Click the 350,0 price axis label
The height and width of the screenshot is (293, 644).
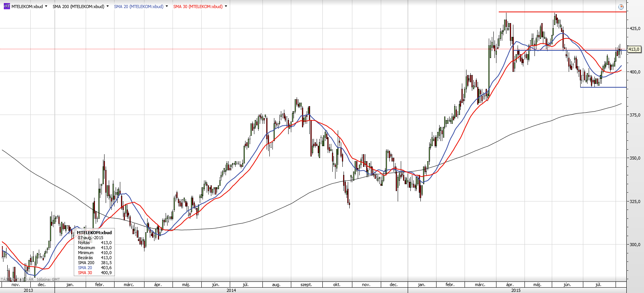coord(634,158)
